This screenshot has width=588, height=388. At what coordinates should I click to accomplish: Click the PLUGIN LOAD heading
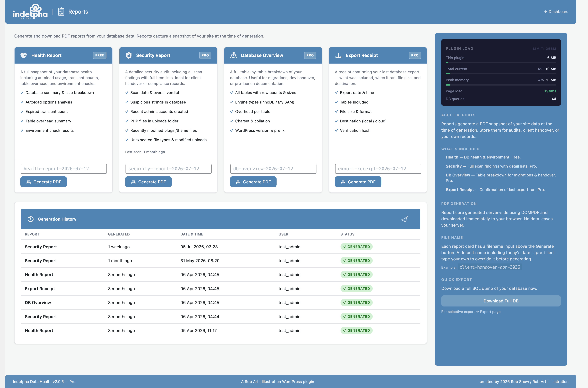pyautogui.click(x=459, y=49)
